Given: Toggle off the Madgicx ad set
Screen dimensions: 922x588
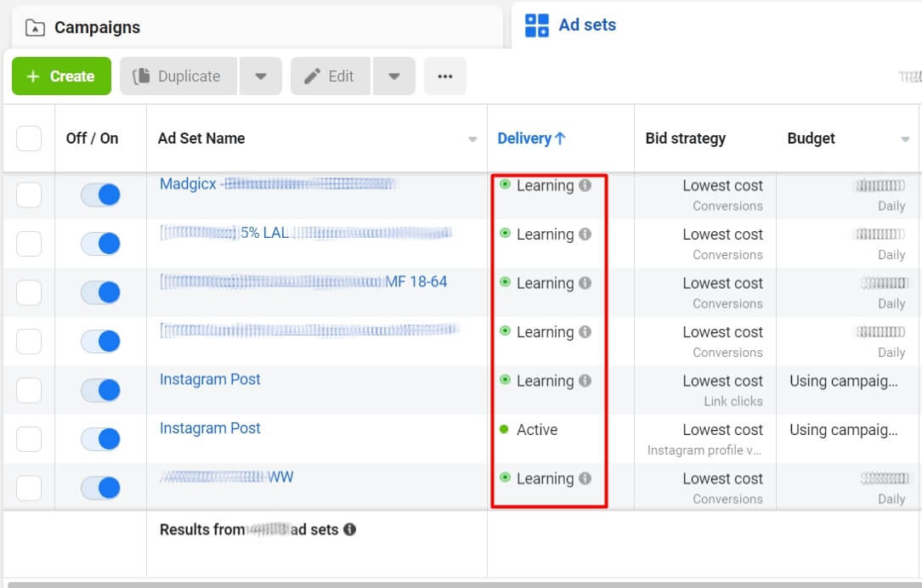Looking at the screenshot, I should (101, 194).
